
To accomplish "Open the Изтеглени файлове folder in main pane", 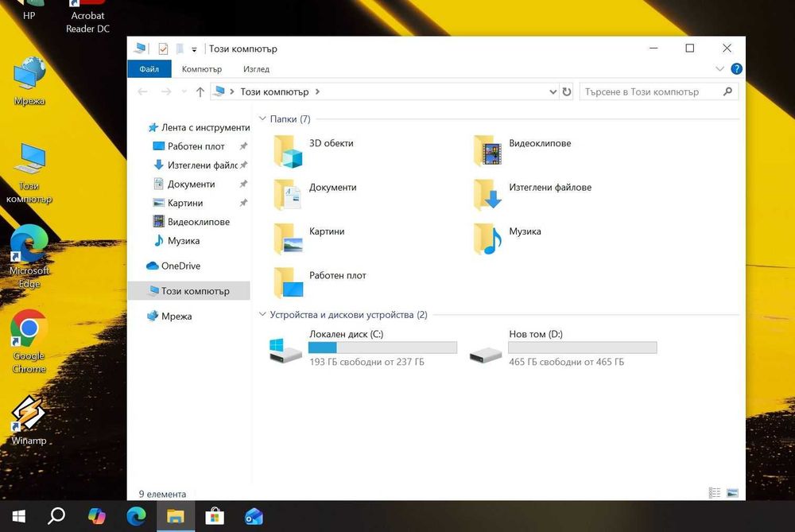I will pos(533,195).
